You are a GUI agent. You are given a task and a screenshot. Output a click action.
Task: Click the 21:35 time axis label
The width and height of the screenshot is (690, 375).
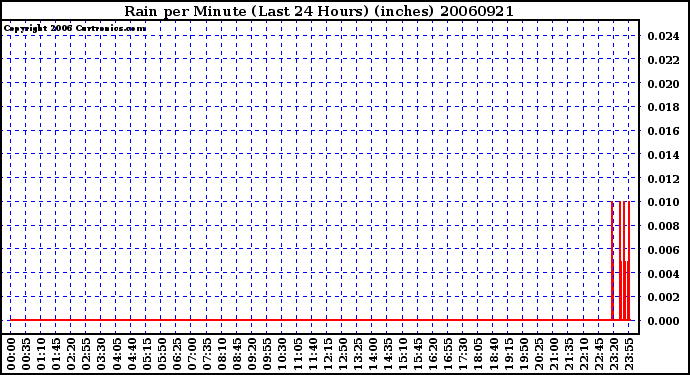pos(569,354)
